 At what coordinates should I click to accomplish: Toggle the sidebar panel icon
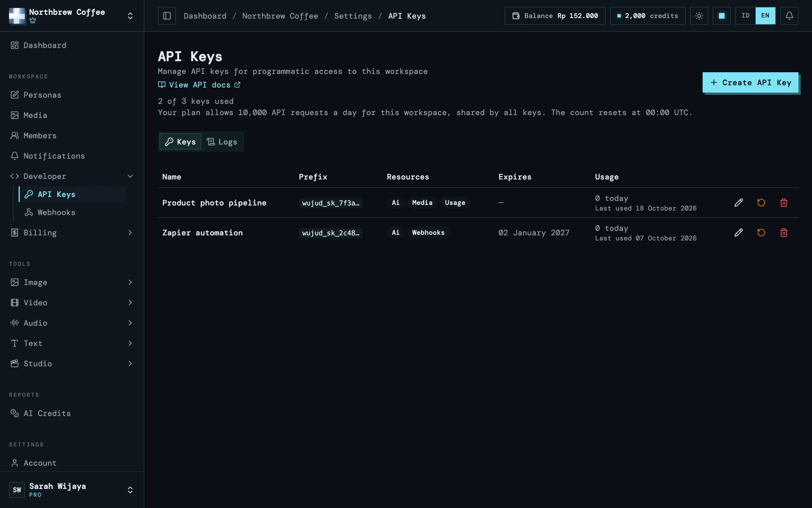[167, 16]
